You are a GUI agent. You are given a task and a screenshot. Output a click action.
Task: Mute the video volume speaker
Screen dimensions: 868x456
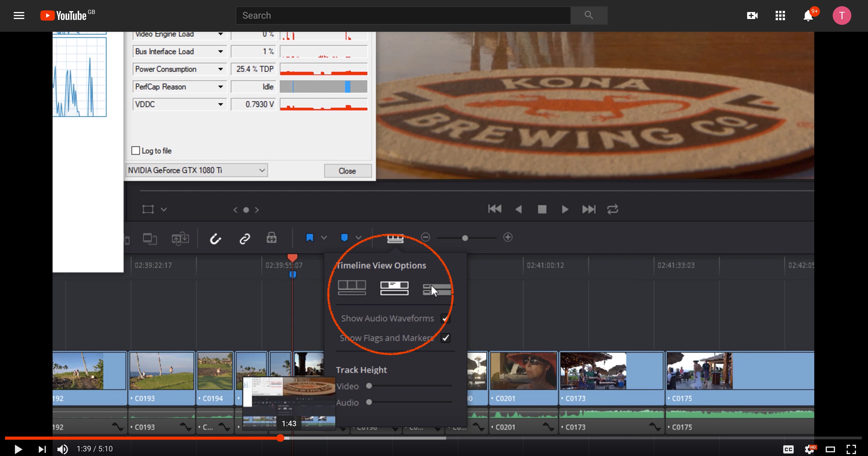click(63, 449)
